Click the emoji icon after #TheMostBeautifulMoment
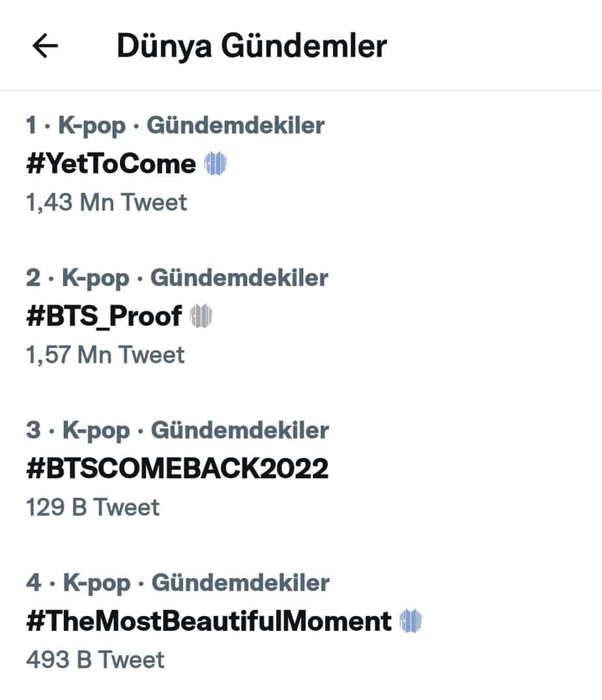This screenshot has width=602, height=700. pyautogui.click(x=411, y=621)
